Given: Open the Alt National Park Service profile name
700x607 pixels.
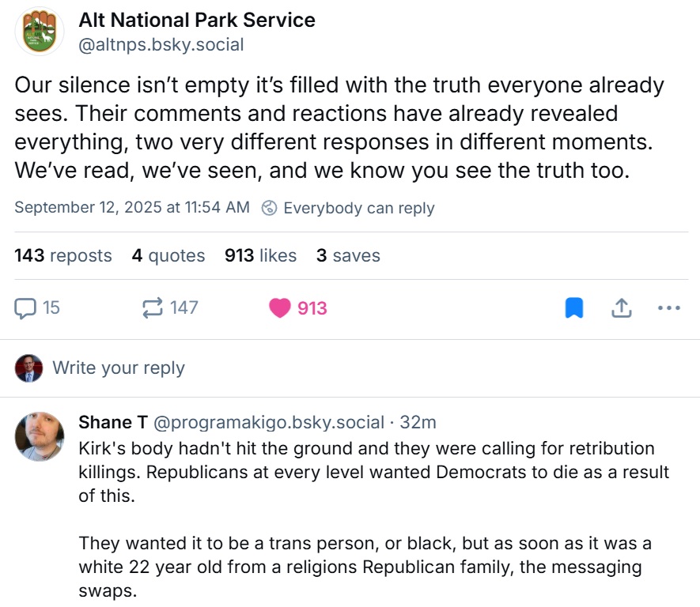Looking at the screenshot, I should pos(197,20).
